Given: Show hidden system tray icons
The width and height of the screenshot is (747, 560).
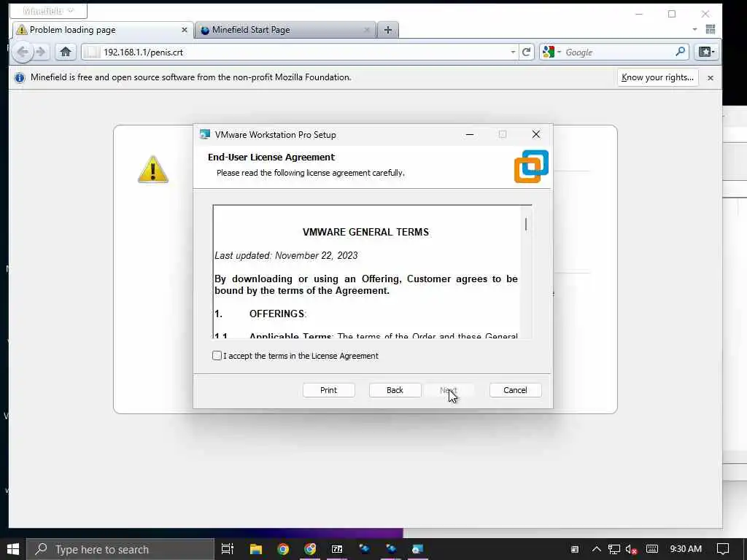Looking at the screenshot, I should coord(597,549).
